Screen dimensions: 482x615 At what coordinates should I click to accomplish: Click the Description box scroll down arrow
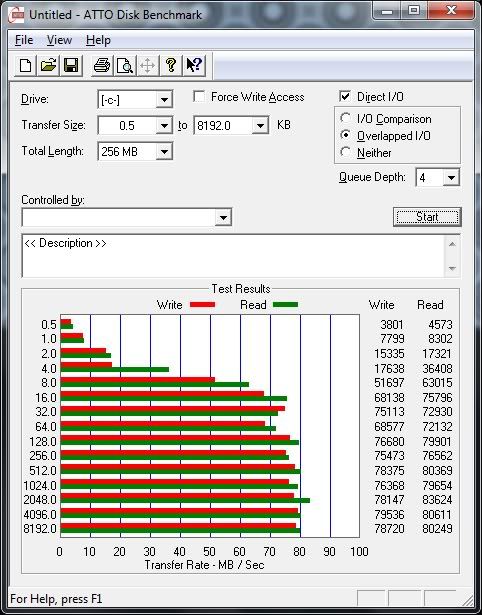pyautogui.click(x=452, y=268)
